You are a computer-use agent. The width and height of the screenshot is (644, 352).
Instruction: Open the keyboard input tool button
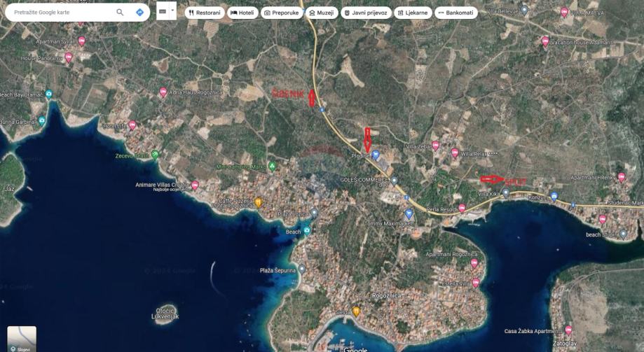163,10
